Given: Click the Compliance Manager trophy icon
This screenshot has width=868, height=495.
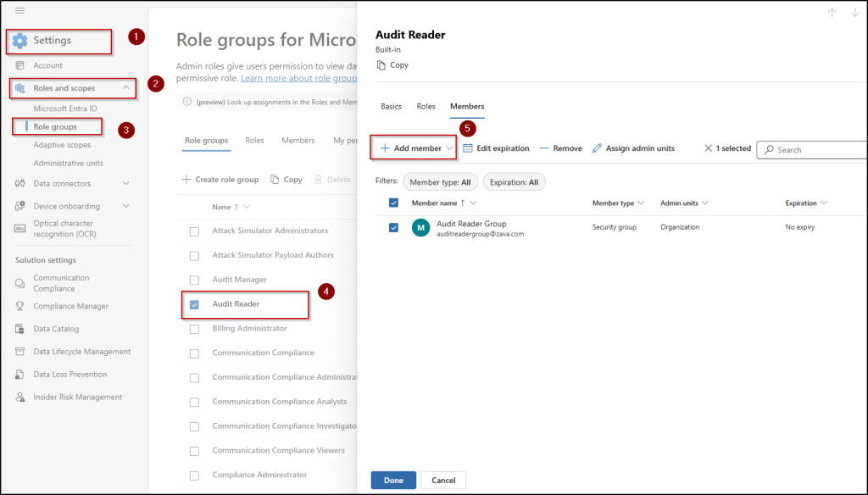Looking at the screenshot, I should coord(20,306).
